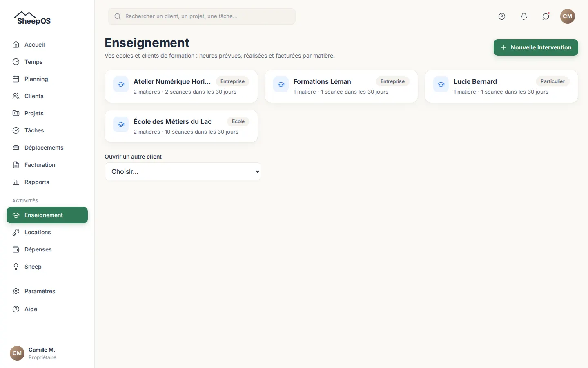Click the Clients people icon
Viewport: 588px width, 368px height.
click(x=16, y=96)
